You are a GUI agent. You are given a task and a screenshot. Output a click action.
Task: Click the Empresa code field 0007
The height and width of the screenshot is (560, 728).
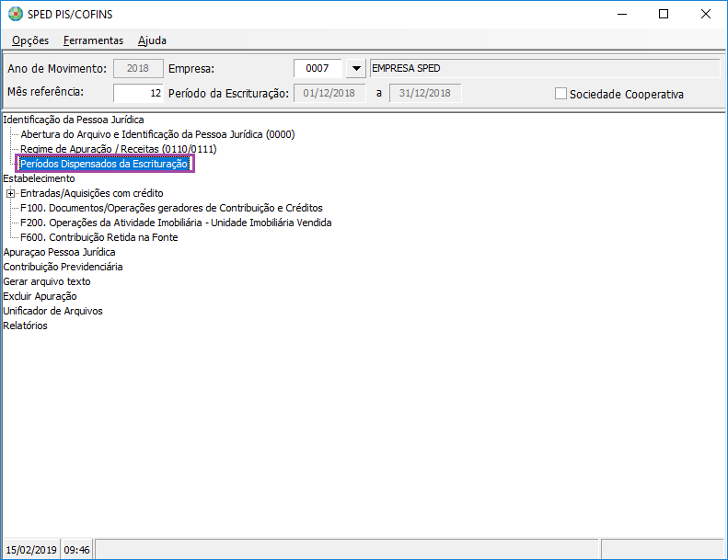click(318, 69)
